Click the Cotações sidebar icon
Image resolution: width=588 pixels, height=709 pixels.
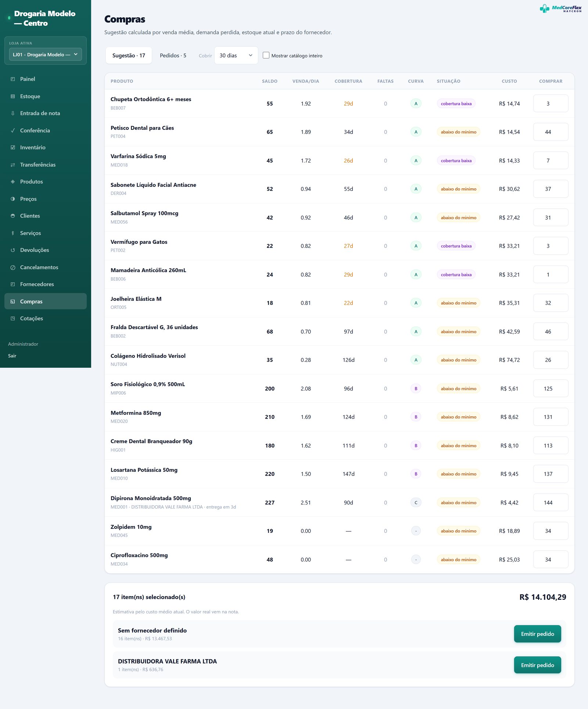point(13,318)
